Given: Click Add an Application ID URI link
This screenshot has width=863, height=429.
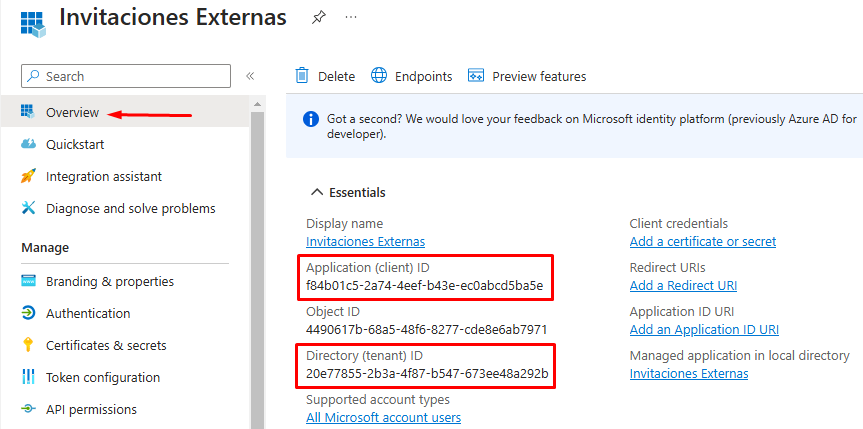Looking at the screenshot, I should [x=704, y=329].
